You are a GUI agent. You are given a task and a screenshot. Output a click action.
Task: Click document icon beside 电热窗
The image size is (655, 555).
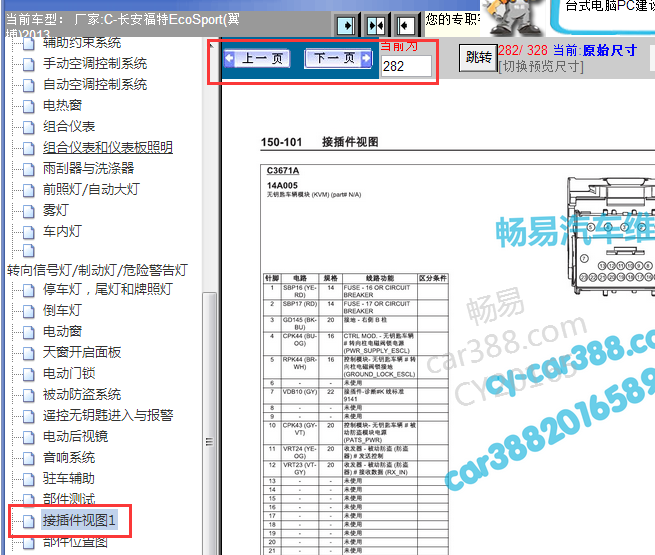tap(28, 106)
